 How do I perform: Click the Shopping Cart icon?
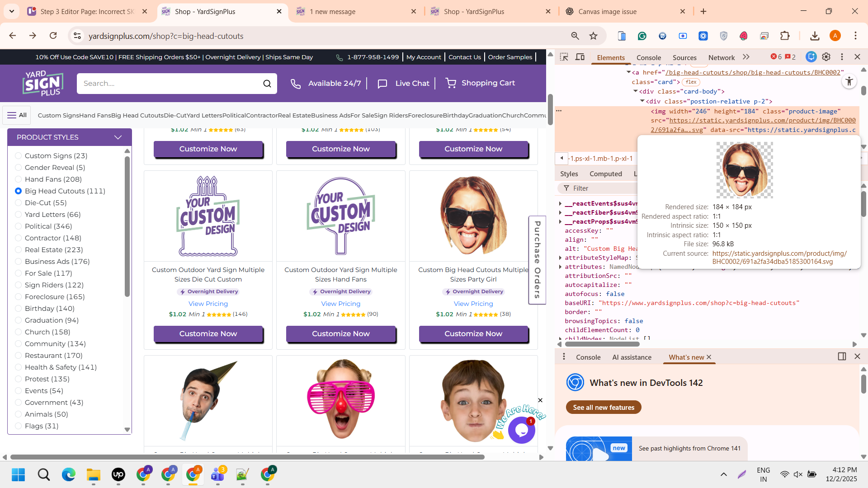(x=451, y=83)
